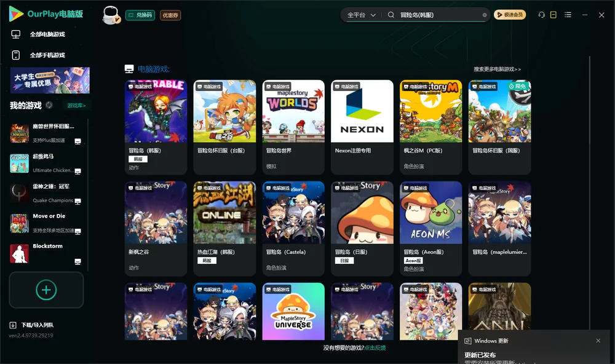Select Move or Die in my games

point(45,223)
